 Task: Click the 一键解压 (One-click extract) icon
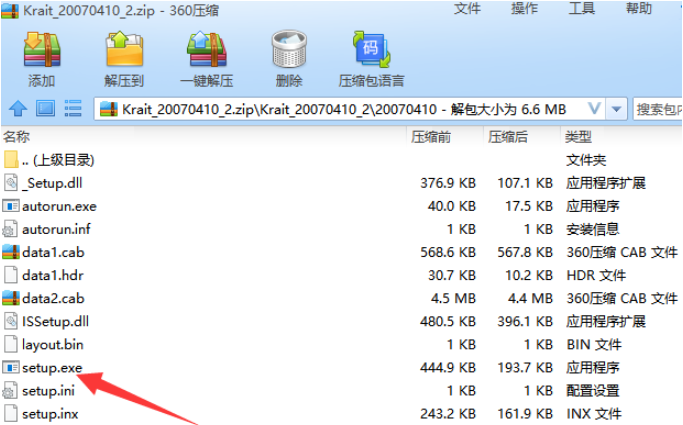[206, 58]
